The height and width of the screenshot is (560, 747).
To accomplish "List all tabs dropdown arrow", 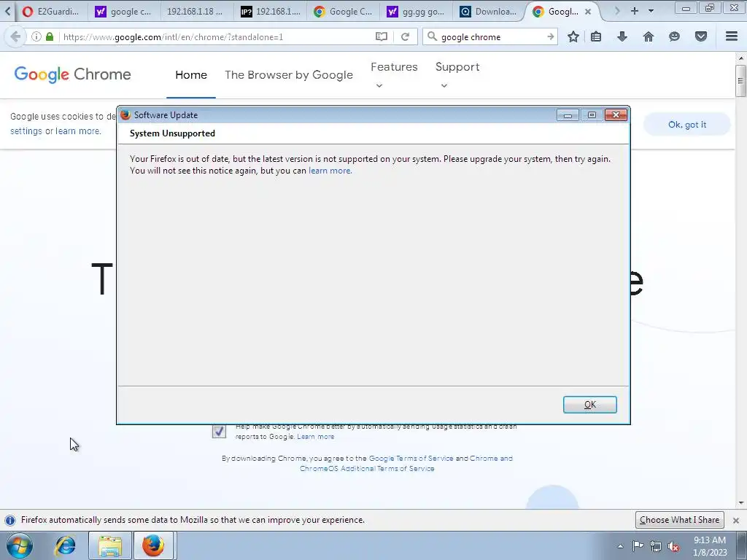I will pyautogui.click(x=651, y=11).
